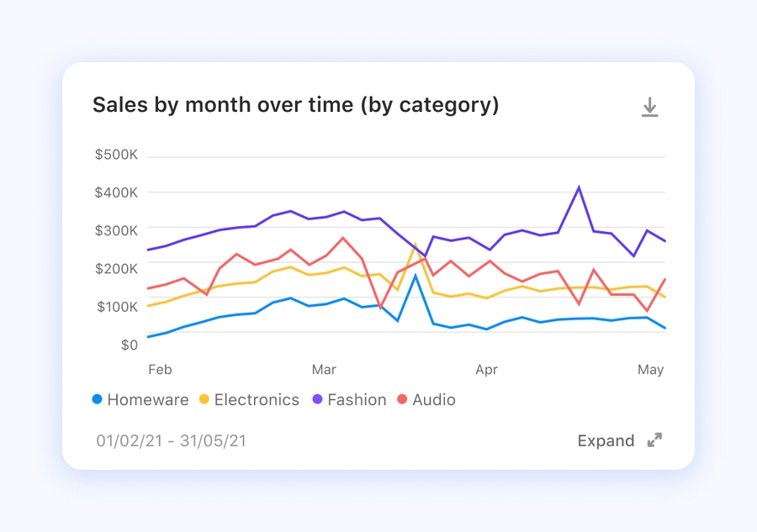
Task: Click the red Audio legend dot
Action: [402, 400]
